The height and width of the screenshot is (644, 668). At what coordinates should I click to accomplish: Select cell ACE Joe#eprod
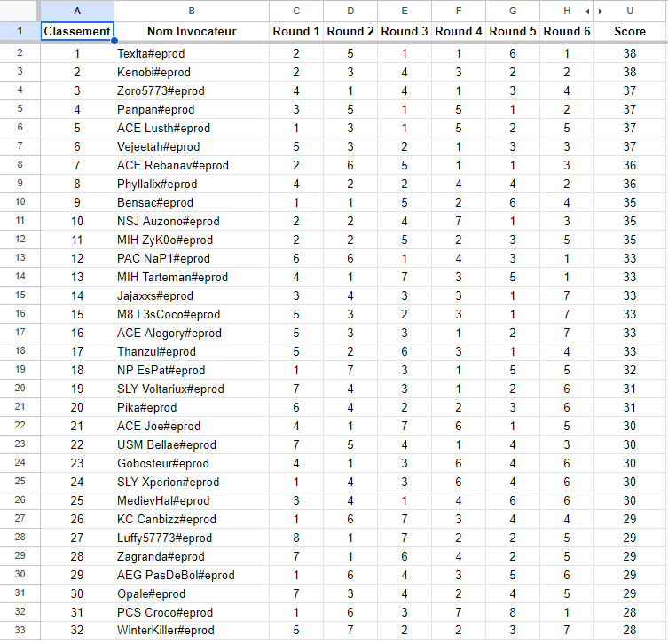pos(192,427)
